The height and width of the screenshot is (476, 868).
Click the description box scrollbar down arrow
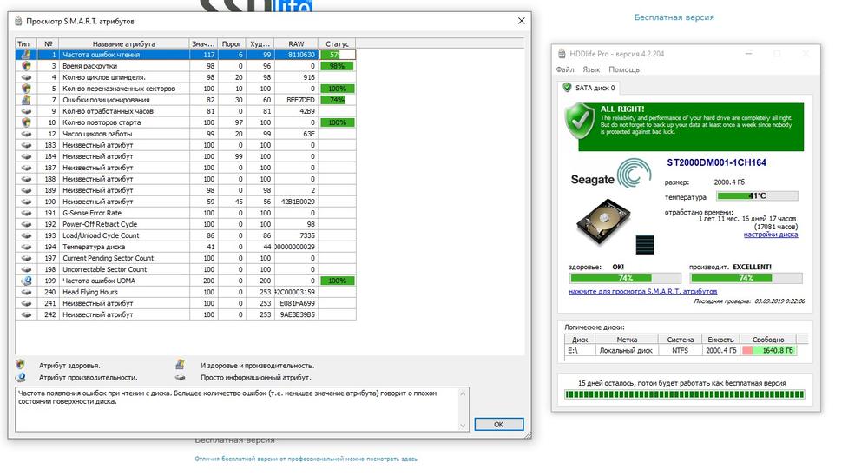[463, 426]
